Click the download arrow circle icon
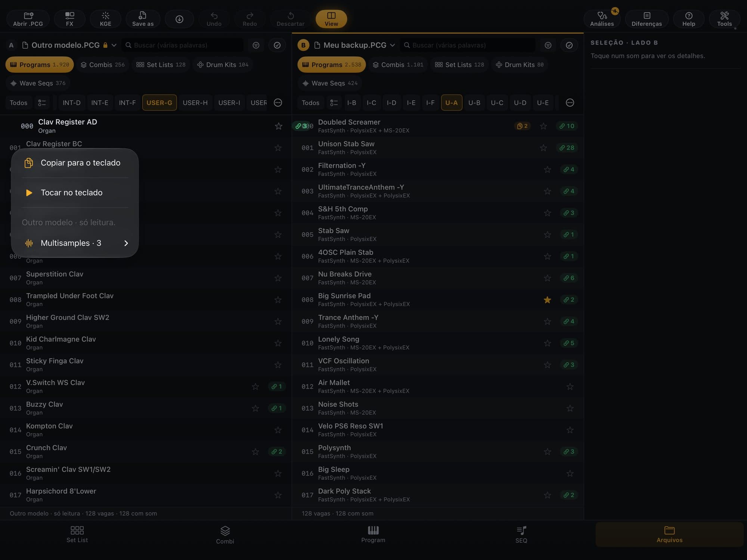The width and height of the screenshot is (747, 560). (x=179, y=19)
